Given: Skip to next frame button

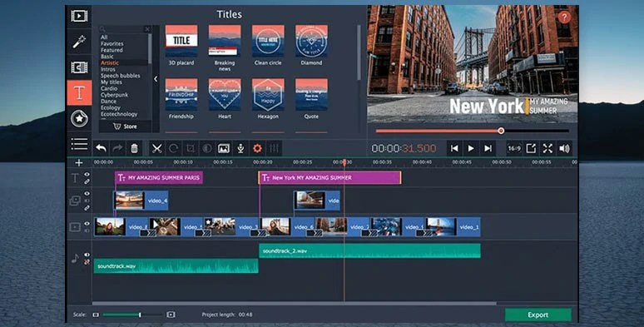Looking at the screenshot, I should coord(488,148).
